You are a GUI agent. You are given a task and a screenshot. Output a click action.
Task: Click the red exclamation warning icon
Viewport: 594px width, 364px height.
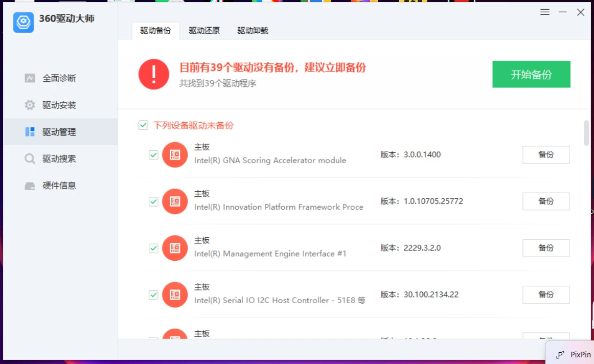click(154, 74)
